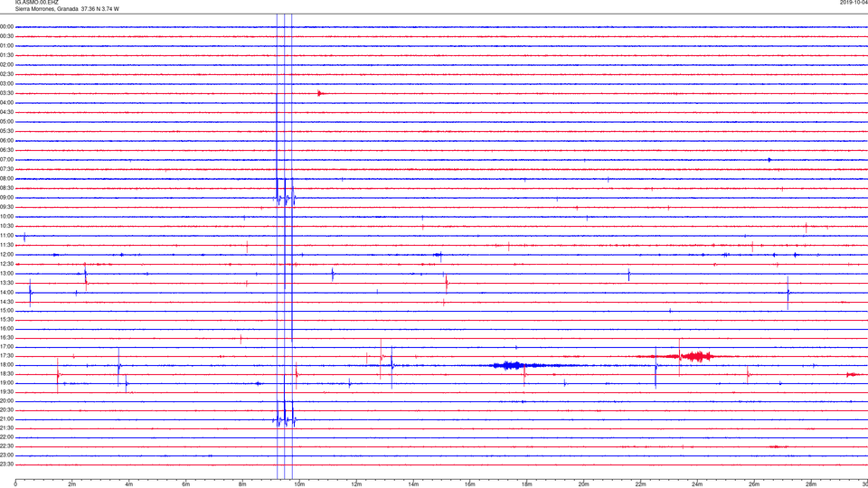Viewport: 868px width, 488px height.
Task: Select the 14:00 time row label
Action: pyautogui.click(x=6, y=292)
